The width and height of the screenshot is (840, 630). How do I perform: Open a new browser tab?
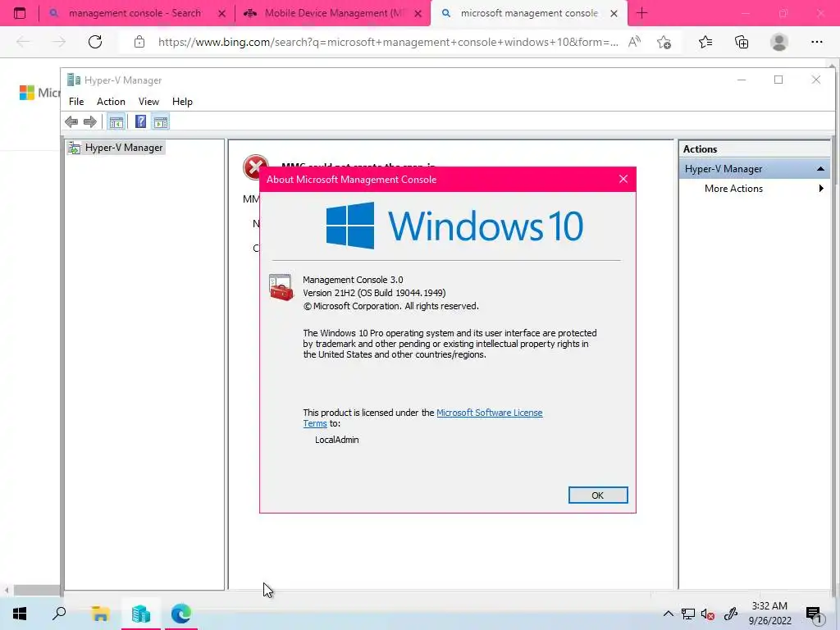point(641,13)
